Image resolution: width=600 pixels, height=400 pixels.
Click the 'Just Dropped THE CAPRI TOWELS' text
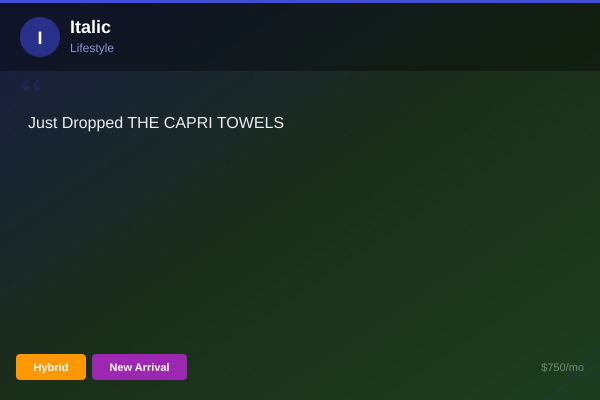pos(156,123)
